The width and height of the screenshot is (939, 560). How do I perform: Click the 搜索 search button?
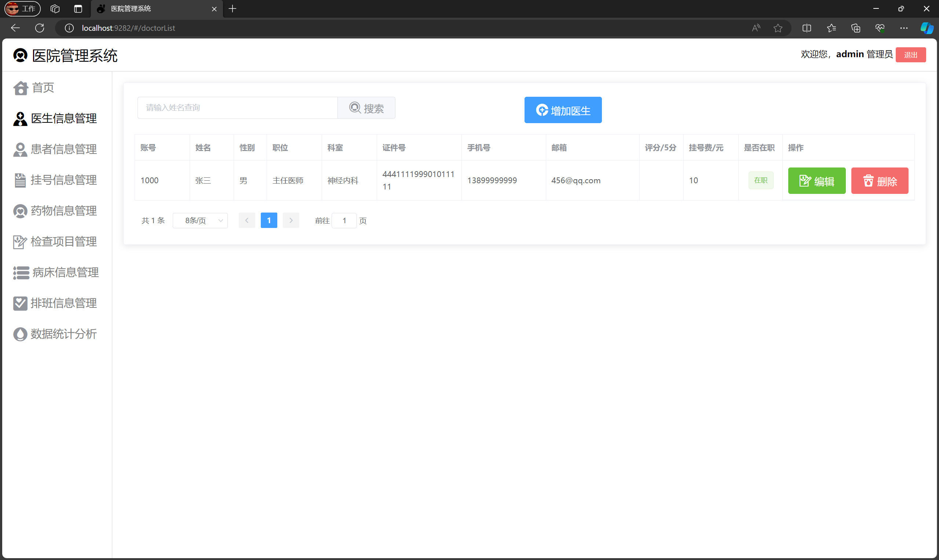click(x=366, y=108)
